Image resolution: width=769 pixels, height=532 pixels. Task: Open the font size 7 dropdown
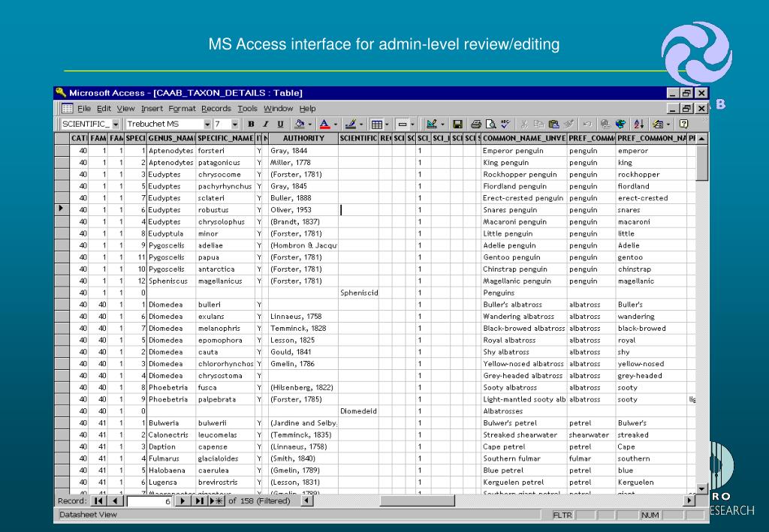235,124
